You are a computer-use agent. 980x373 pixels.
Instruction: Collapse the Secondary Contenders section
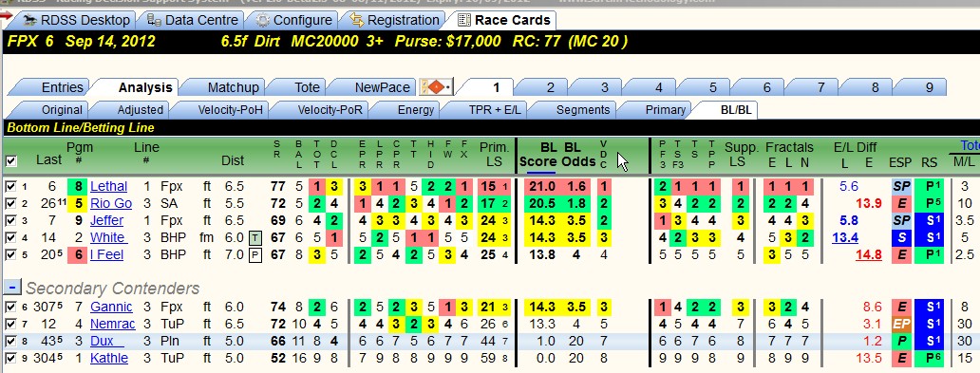click(12, 287)
